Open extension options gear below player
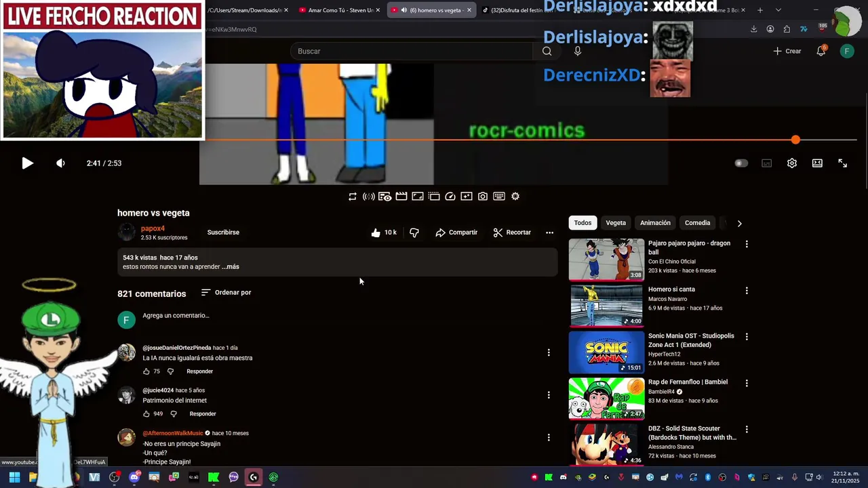This screenshot has width=868, height=488. (515, 197)
